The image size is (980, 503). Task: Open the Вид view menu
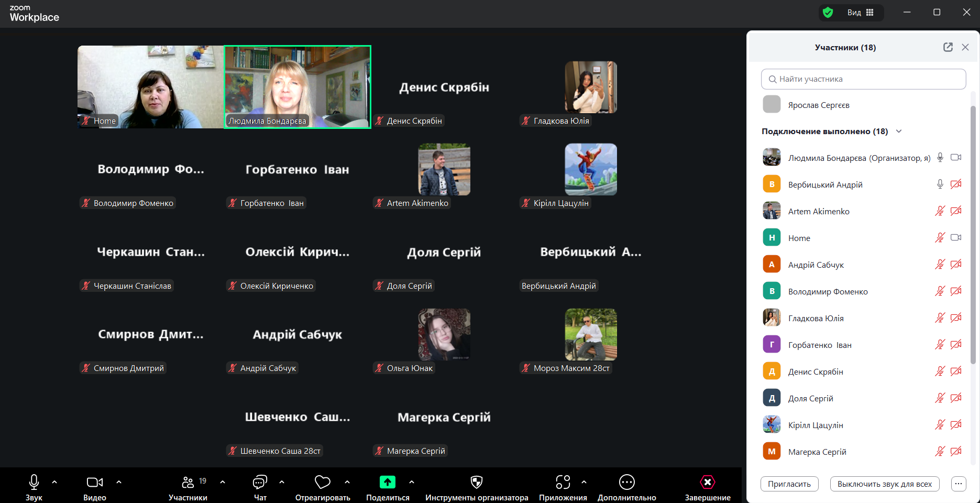coord(860,13)
